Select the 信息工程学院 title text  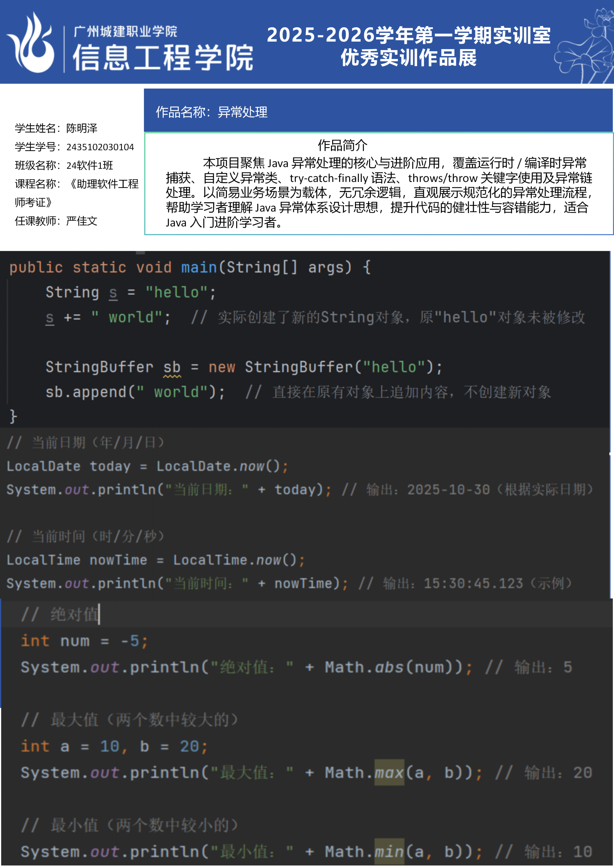[162, 58]
